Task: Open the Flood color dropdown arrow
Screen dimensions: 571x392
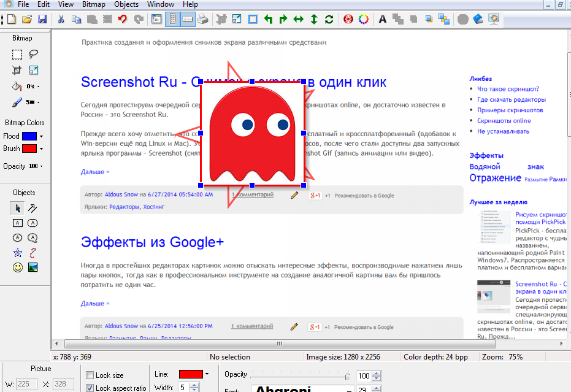Action: [41, 136]
